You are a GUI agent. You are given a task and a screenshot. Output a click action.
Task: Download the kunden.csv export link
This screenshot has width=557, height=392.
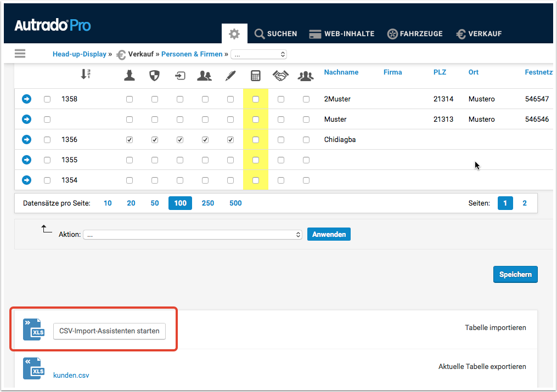pyautogui.click(x=71, y=376)
